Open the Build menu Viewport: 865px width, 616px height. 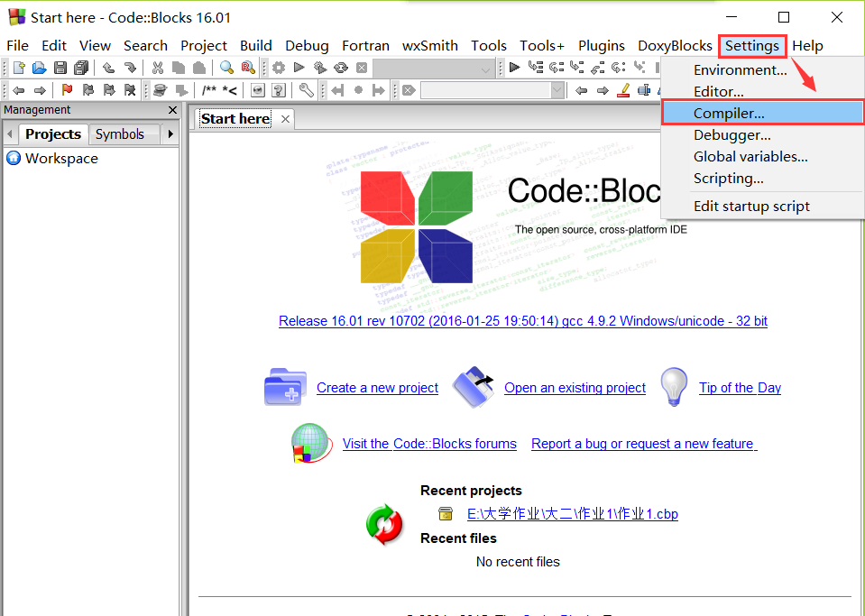(x=255, y=46)
